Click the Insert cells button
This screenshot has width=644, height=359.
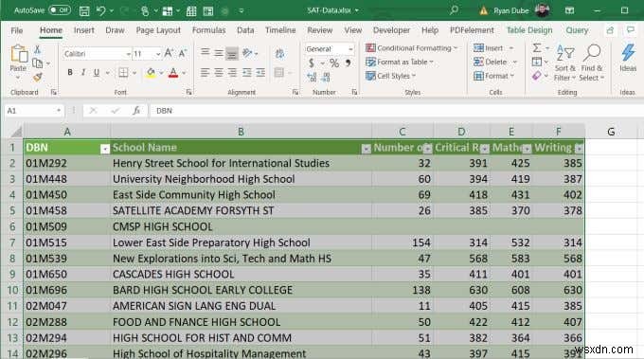click(x=488, y=48)
